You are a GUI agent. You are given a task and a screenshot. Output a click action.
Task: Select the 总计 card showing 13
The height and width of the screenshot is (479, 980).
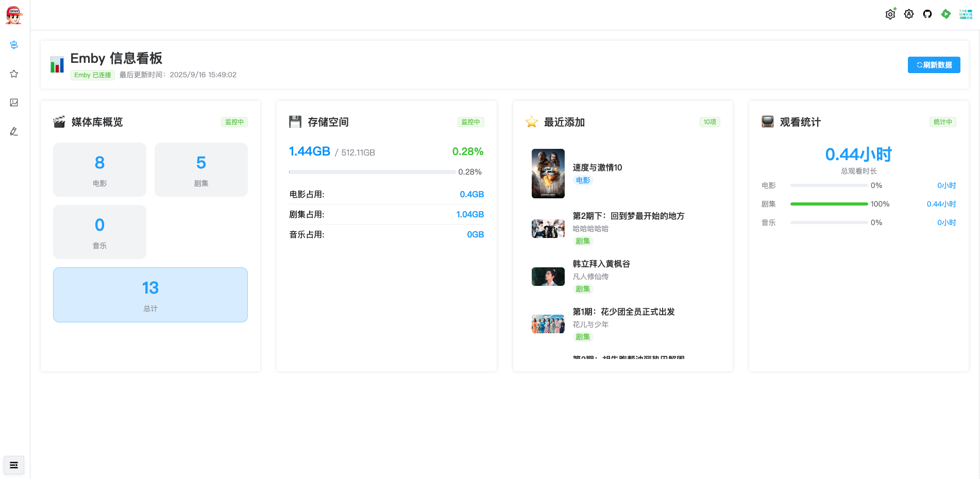point(150,295)
